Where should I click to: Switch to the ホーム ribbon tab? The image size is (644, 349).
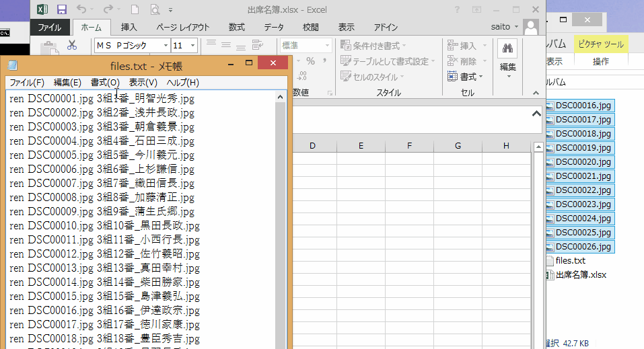tap(91, 27)
